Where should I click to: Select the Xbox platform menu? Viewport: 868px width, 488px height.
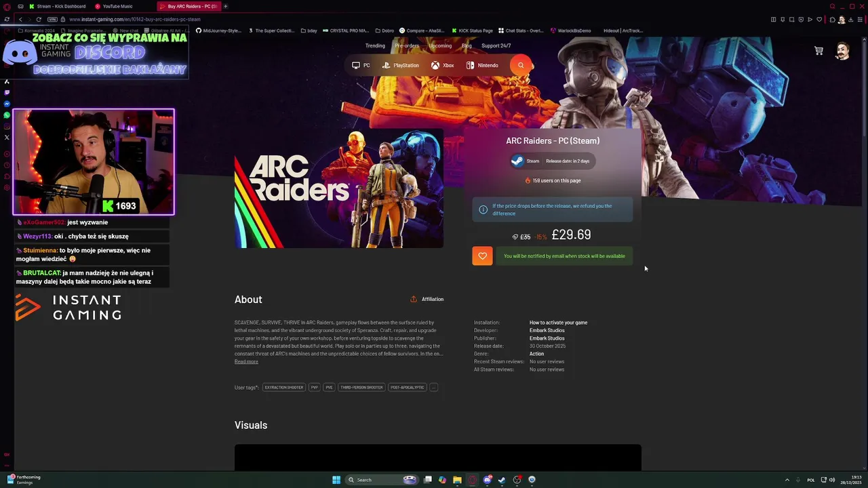(442, 65)
